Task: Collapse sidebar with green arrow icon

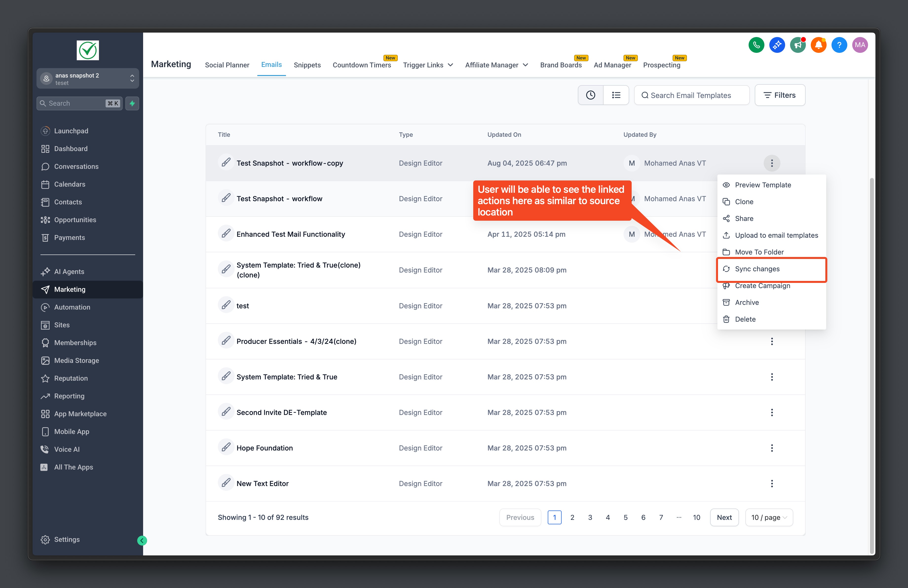Action: click(142, 540)
